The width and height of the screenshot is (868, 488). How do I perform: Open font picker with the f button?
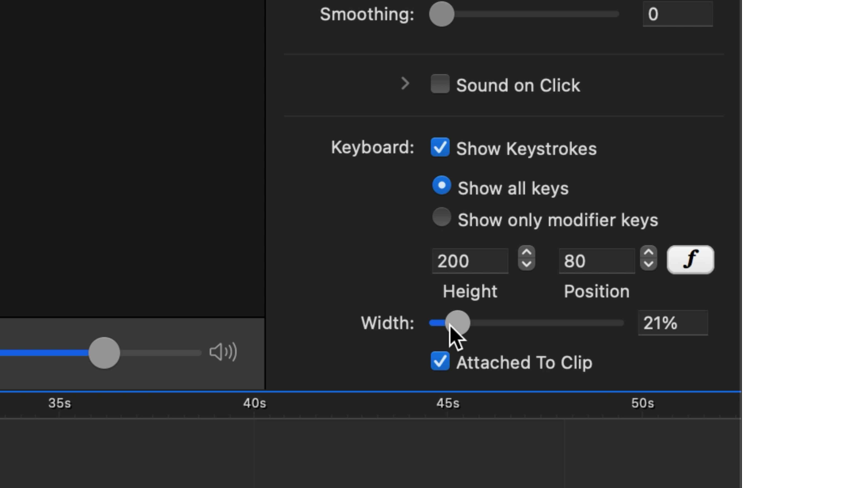690,260
